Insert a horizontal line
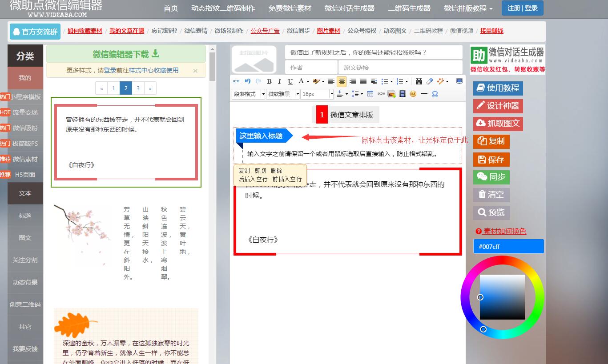The width and height of the screenshot is (608, 364). point(424,94)
